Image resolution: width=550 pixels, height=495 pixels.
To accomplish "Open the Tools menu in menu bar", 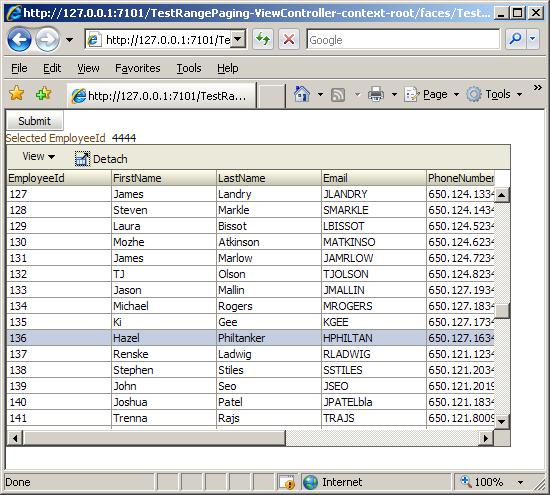I will tap(189, 68).
